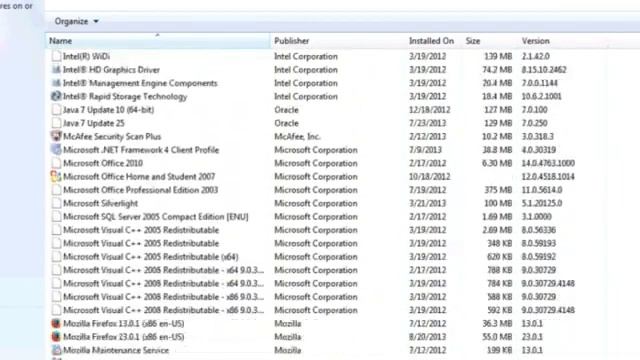Click install date 12/18/2012

(x=429, y=110)
